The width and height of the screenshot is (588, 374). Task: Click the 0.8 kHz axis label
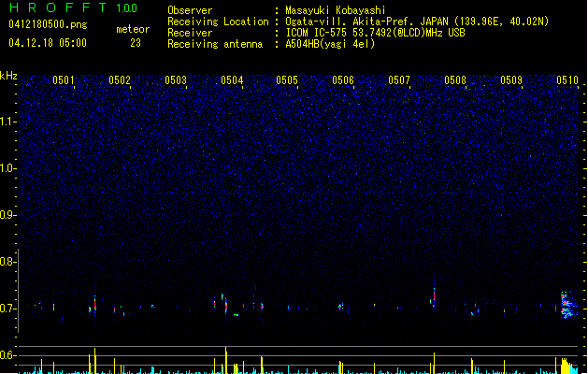7,262
